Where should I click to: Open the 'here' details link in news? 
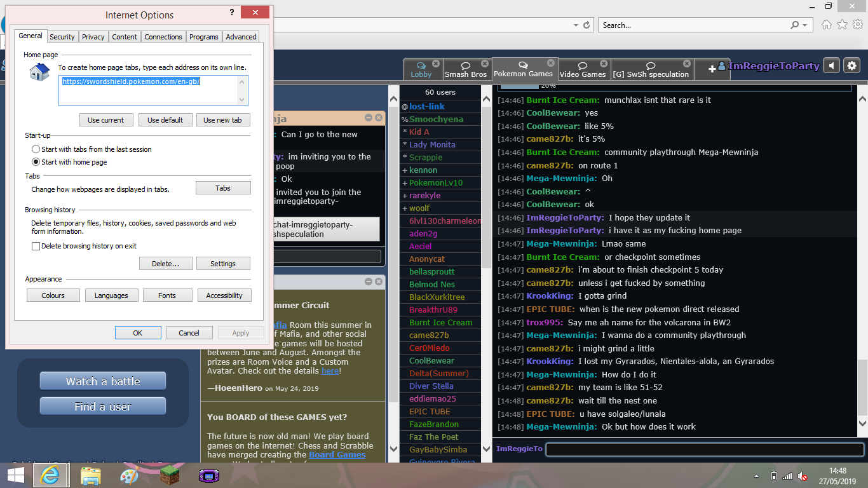330,370
